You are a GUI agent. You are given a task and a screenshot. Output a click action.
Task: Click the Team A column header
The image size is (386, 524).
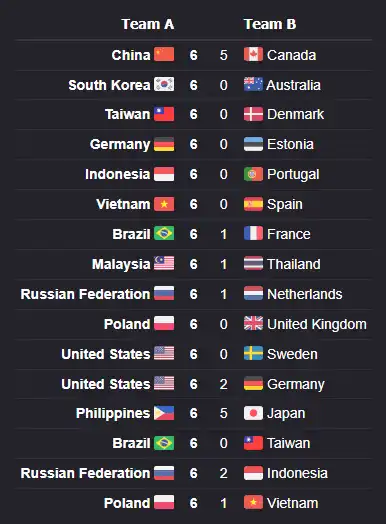click(148, 24)
